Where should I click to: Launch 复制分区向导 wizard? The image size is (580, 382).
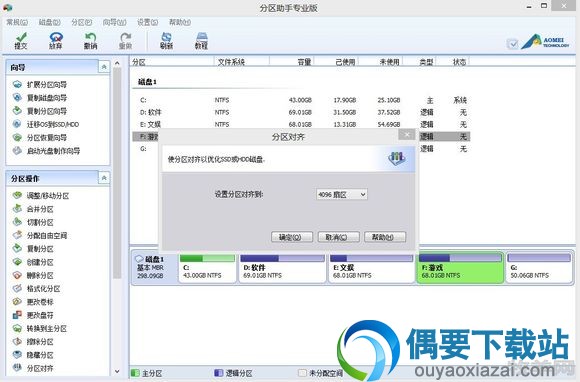[40, 111]
